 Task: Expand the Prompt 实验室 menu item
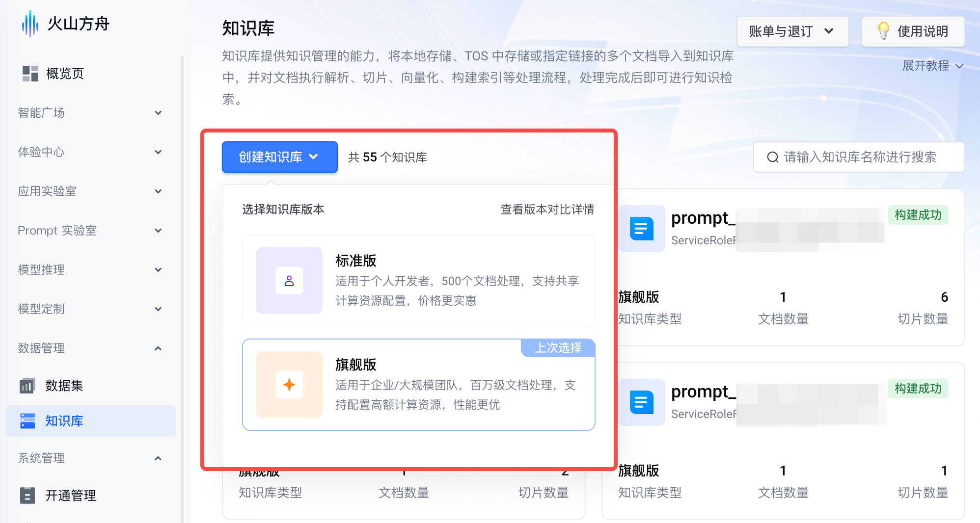pos(158,231)
